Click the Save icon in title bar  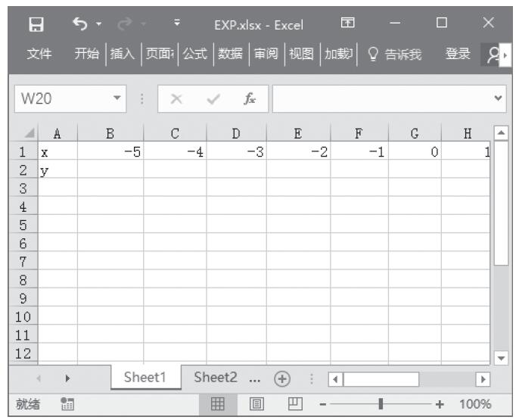(x=36, y=24)
